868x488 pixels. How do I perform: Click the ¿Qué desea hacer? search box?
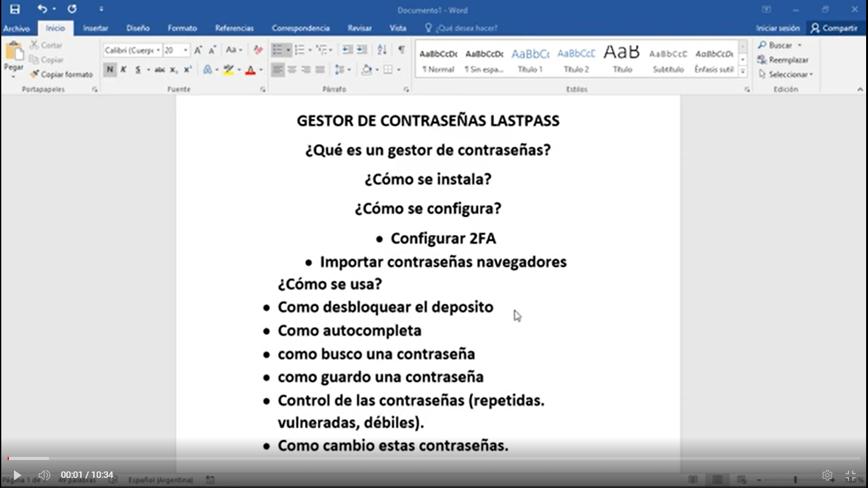[x=461, y=28]
